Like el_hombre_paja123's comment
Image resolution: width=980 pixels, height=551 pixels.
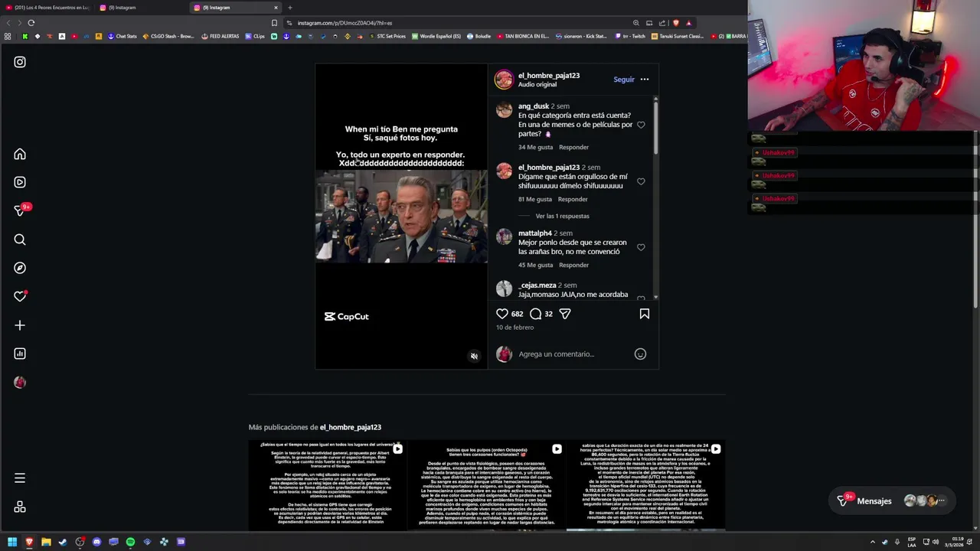[x=641, y=181]
